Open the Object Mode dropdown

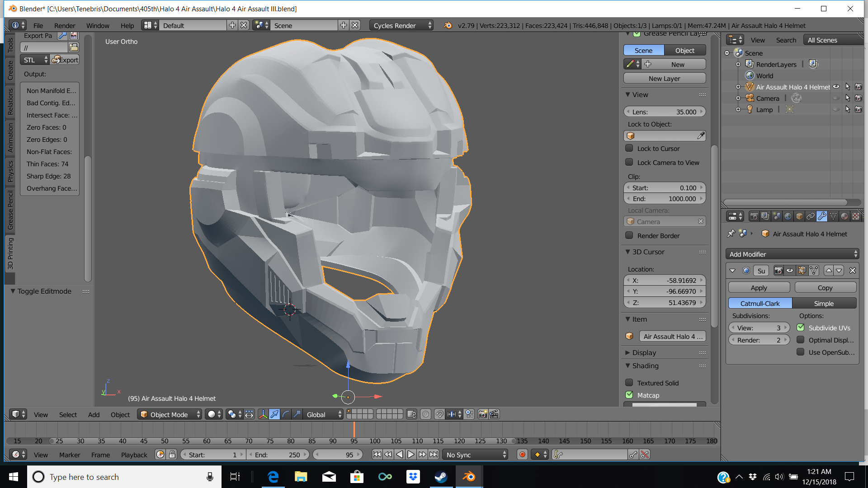tap(170, 414)
